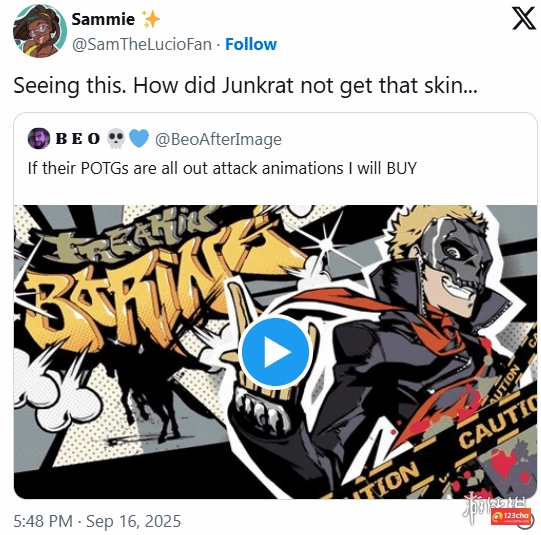Click the sparkle emoji beside Sammie

(151, 19)
